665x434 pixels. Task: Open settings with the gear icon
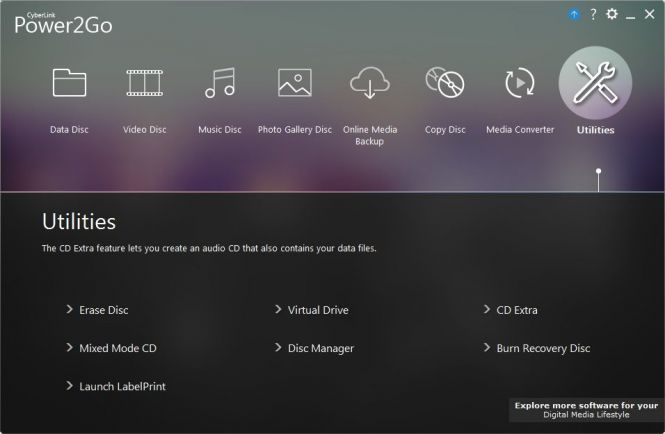(612, 14)
